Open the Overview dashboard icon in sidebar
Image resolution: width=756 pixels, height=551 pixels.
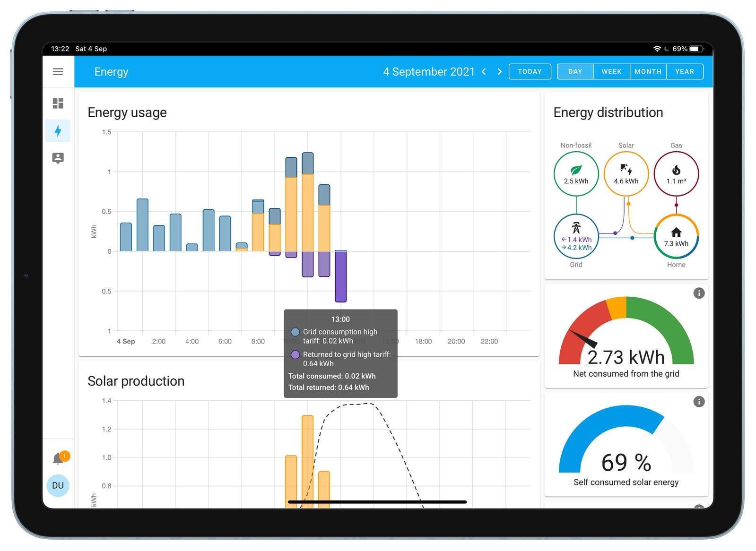[x=58, y=103]
